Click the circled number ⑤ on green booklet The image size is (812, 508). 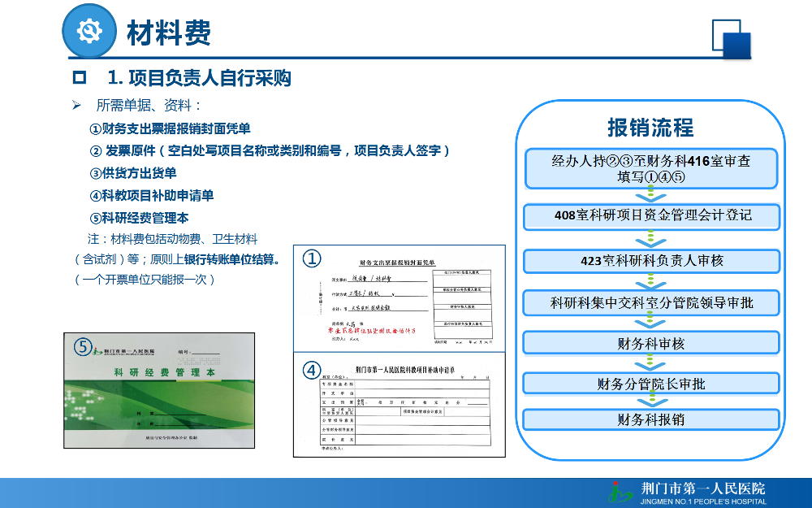(83, 346)
